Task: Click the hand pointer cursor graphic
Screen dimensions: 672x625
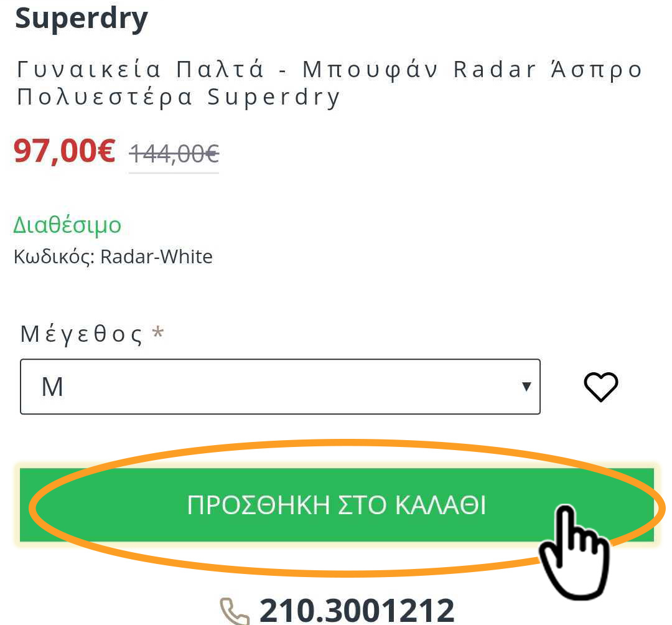Action: [575, 552]
